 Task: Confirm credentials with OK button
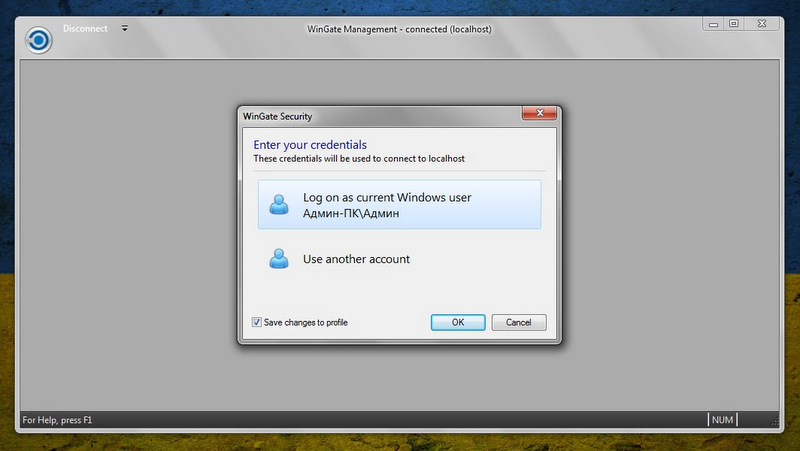pyautogui.click(x=458, y=322)
